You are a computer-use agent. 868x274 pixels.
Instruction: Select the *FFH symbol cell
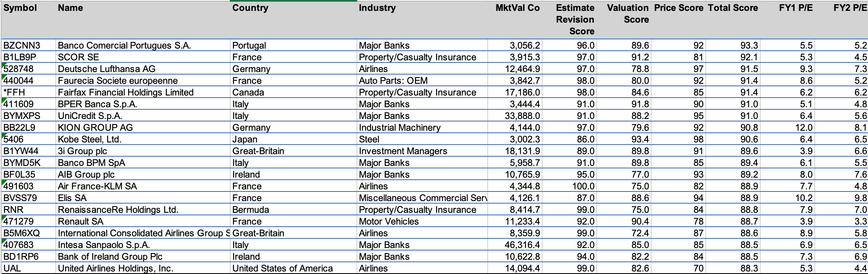[x=28, y=92]
